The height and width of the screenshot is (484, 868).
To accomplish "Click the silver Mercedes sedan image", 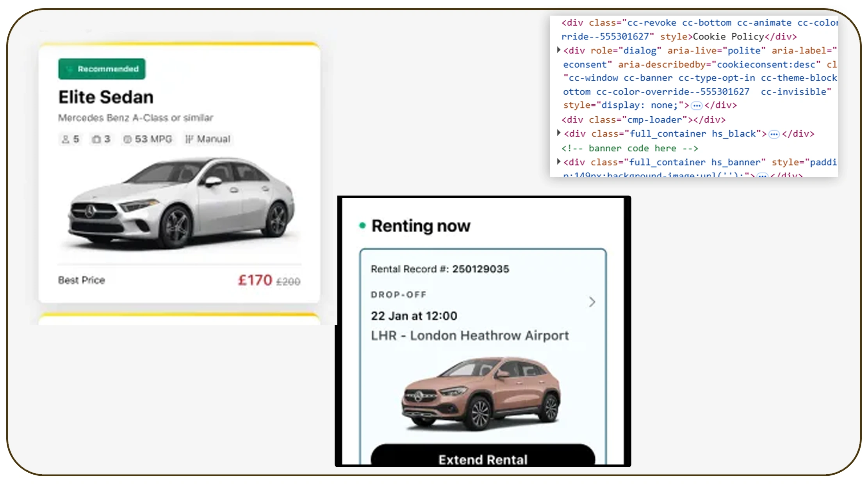I will click(x=181, y=203).
